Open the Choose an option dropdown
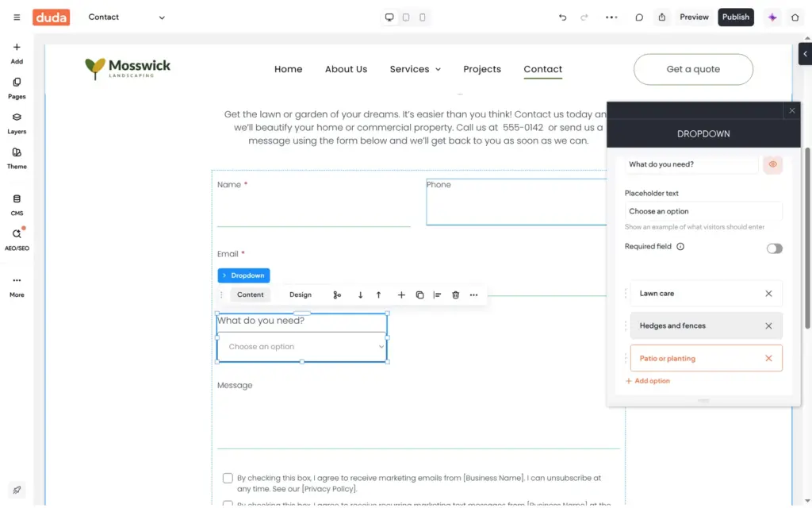The image size is (812, 508). pos(302,347)
